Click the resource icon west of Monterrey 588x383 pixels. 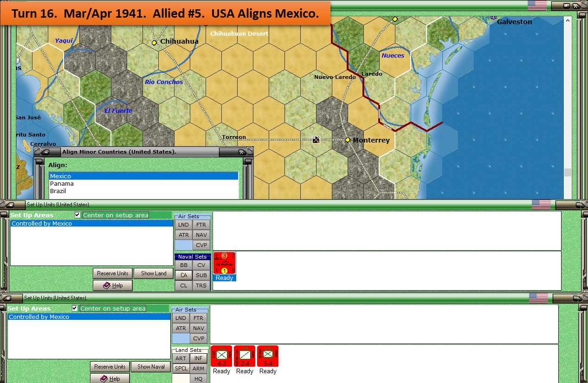click(x=316, y=140)
